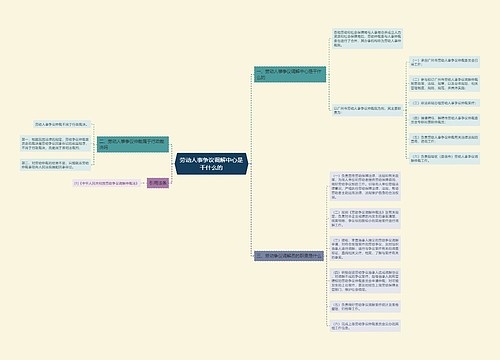Click the purple 引用法条 node
This screenshot has width=500, height=360.
(158, 183)
